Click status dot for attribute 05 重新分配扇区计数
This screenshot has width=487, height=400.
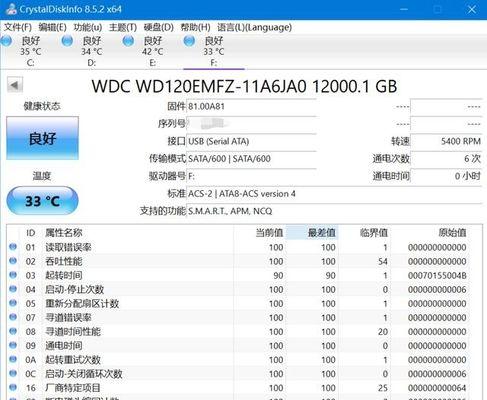(x=13, y=303)
